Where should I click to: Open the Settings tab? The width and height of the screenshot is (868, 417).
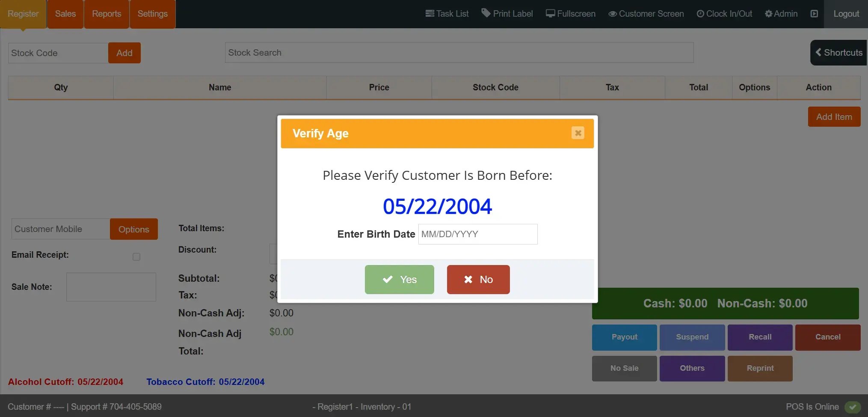tap(152, 14)
